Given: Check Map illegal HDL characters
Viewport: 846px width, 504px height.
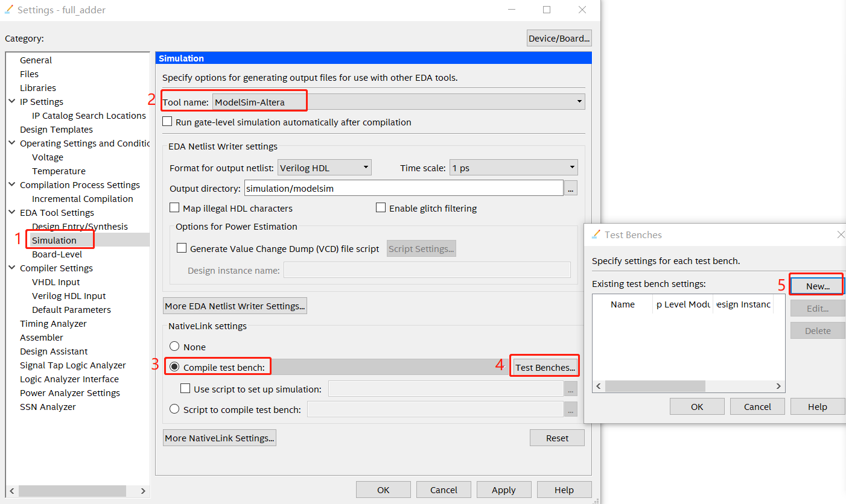Looking at the screenshot, I should (174, 208).
